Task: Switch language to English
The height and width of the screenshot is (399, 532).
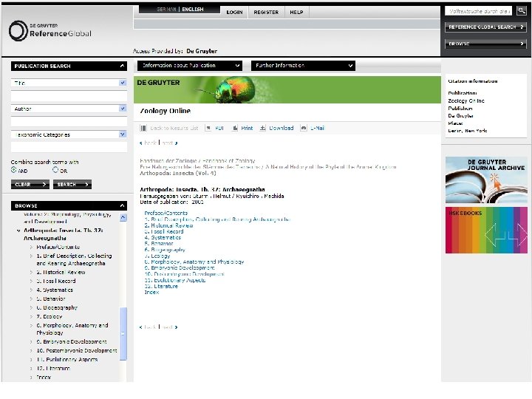Action: pos(193,9)
